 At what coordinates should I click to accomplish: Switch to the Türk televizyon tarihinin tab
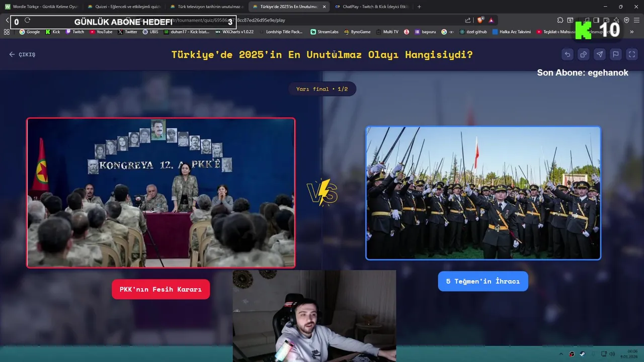[x=206, y=7]
